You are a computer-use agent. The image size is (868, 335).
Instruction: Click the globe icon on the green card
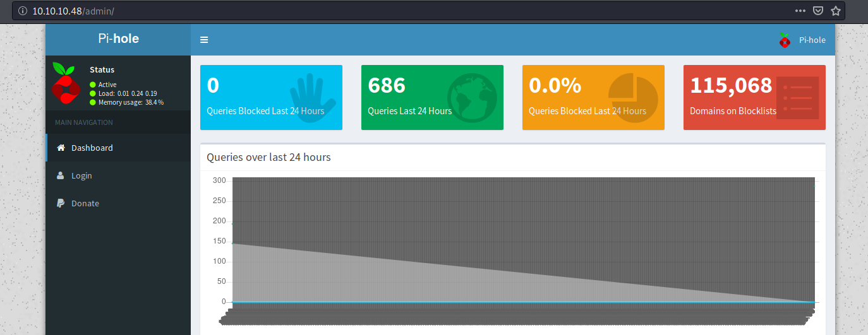473,98
